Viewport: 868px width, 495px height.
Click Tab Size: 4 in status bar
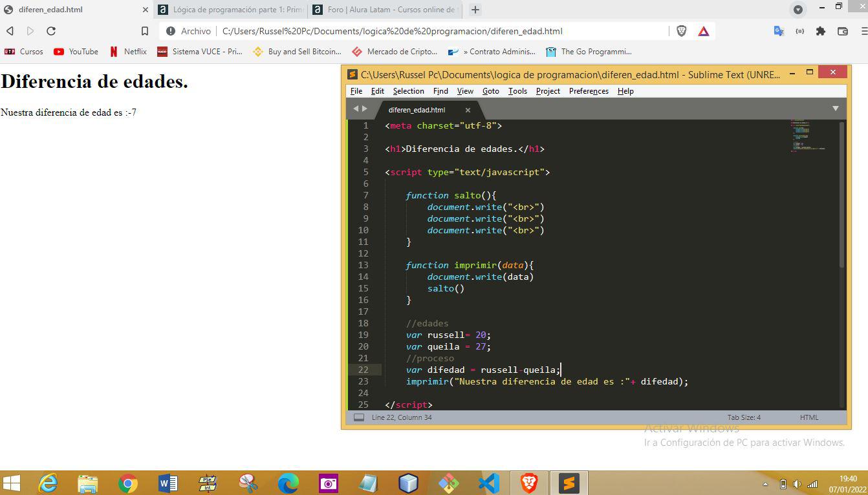point(744,417)
